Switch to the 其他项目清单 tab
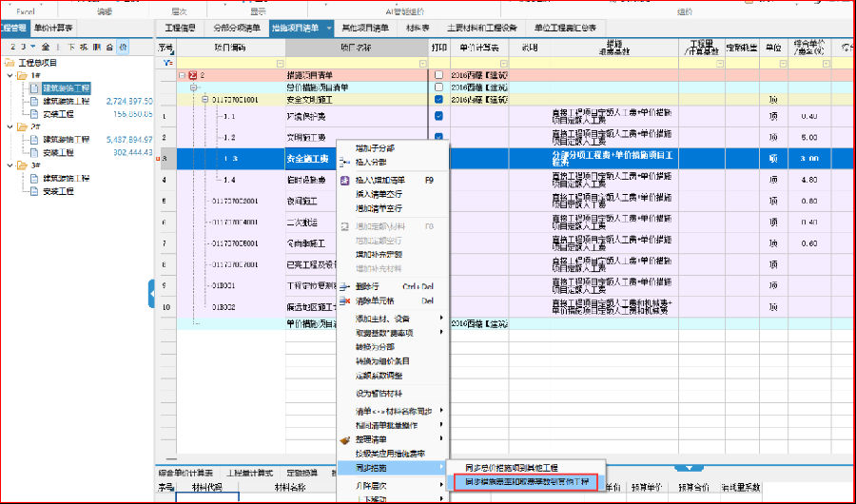856x504 pixels. (367, 29)
